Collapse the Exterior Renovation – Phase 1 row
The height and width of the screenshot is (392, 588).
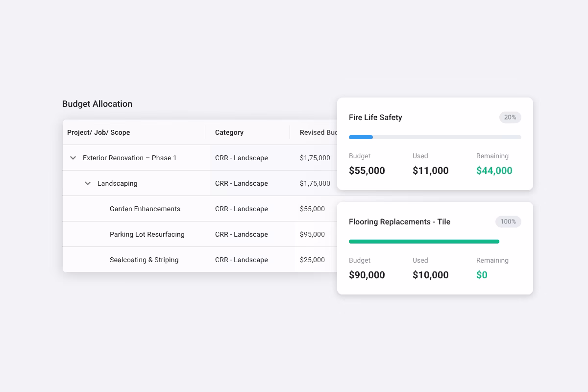pyautogui.click(x=73, y=158)
